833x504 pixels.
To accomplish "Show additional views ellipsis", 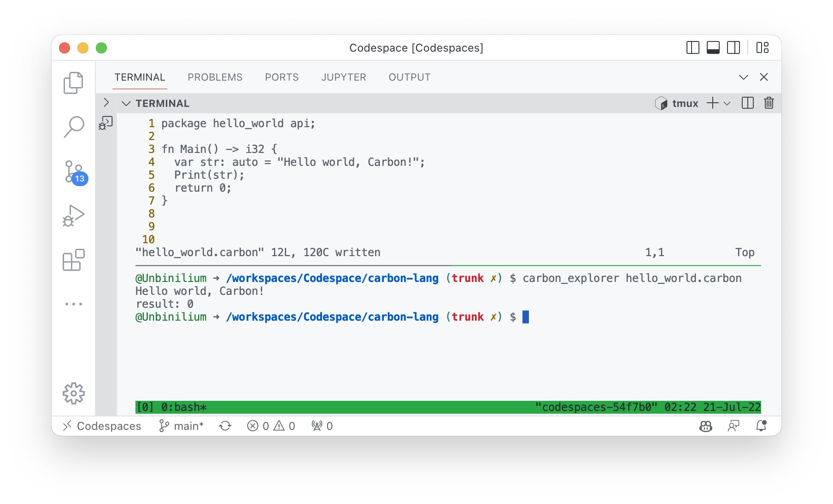I will (x=74, y=304).
